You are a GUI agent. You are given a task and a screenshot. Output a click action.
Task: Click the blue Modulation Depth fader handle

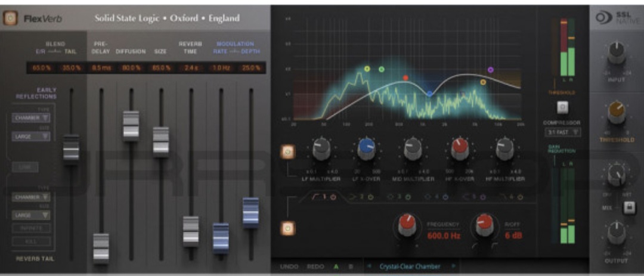coord(251,212)
